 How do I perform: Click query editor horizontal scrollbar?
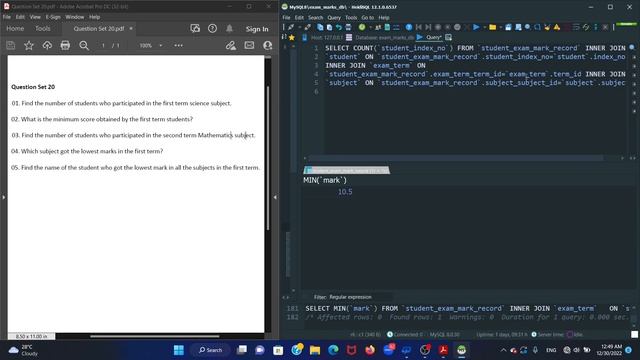click(456, 158)
